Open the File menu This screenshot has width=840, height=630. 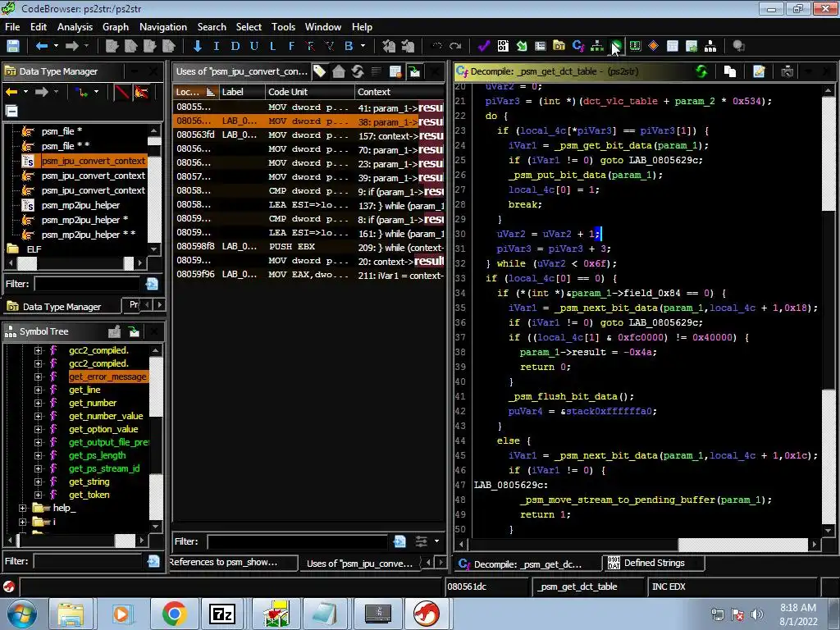(x=12, y=27)
